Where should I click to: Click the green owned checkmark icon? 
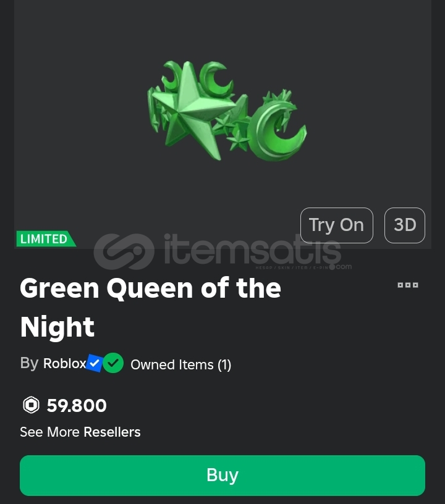click(x=113, y=363)
